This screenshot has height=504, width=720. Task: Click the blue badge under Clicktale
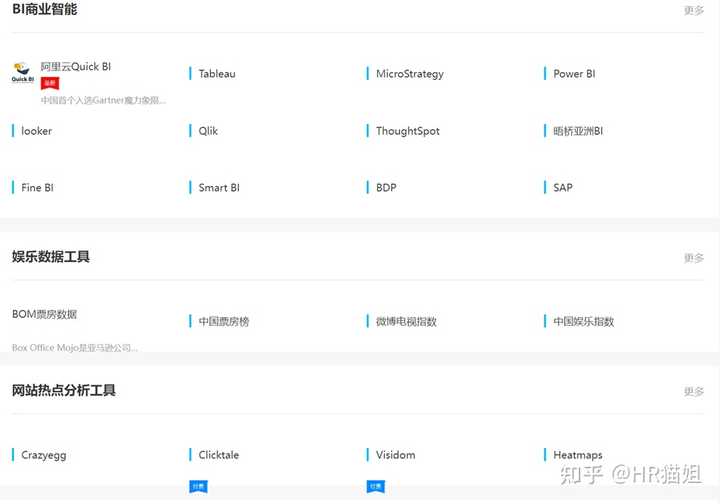pos(198,486)
